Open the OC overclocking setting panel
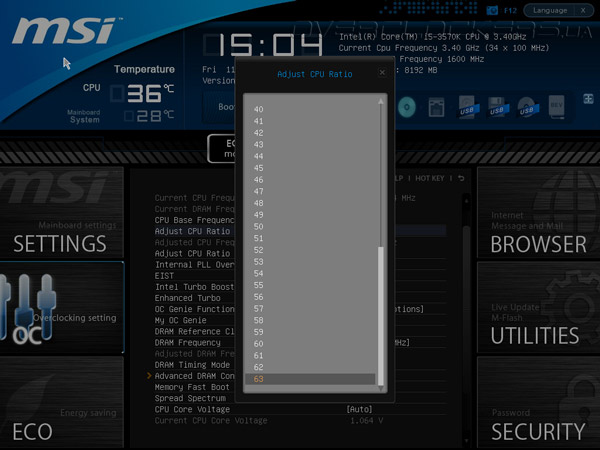Screen dimensions: 600x450 pos(61,308)
